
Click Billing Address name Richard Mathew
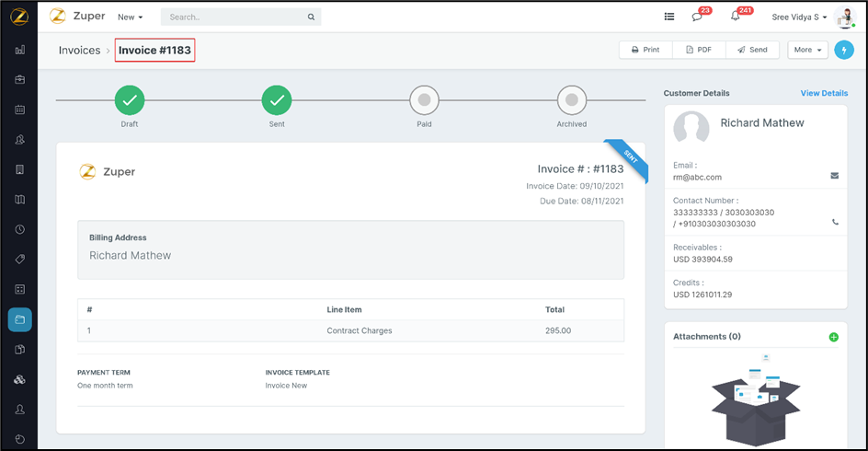(130, 256)
